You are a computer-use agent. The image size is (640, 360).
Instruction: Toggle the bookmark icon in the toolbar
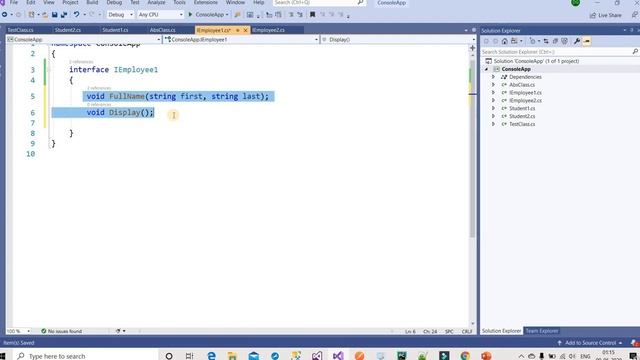(x=313, y=15)
